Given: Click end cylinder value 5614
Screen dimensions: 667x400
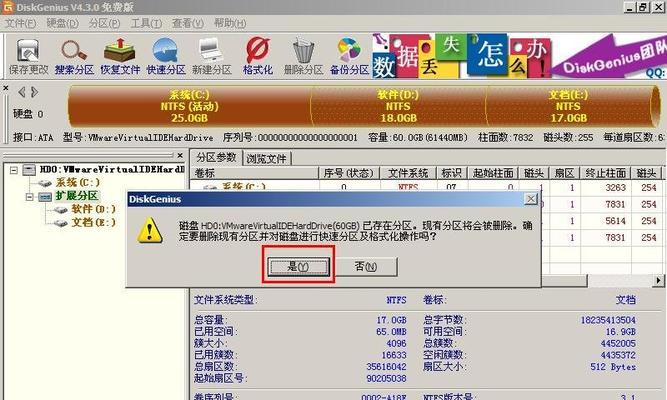Looking at the screenshot, I should [616, 221].
